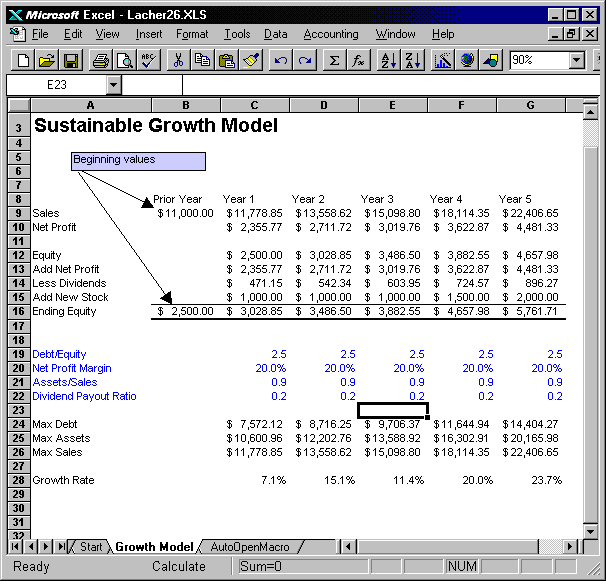Viewport: 606px width, 581px height.
Task: Open the Insert menu
Action: point(149,34)
